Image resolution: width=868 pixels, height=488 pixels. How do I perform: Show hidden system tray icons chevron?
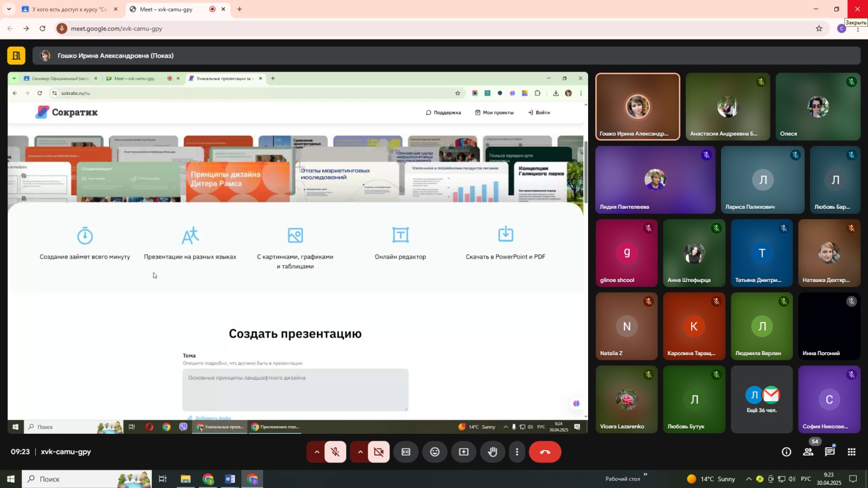click(749, 479)
